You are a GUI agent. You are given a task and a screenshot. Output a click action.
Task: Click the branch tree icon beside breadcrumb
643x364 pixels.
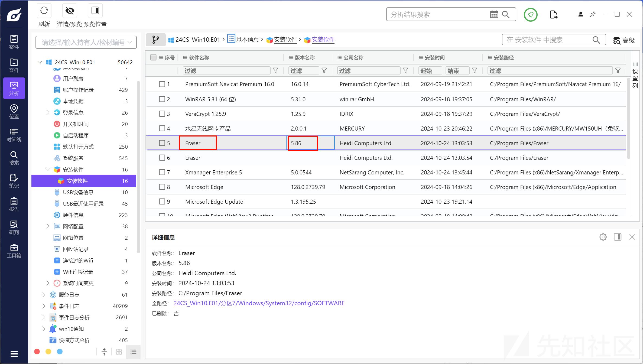pyautogui.click(x=155, y=40)
